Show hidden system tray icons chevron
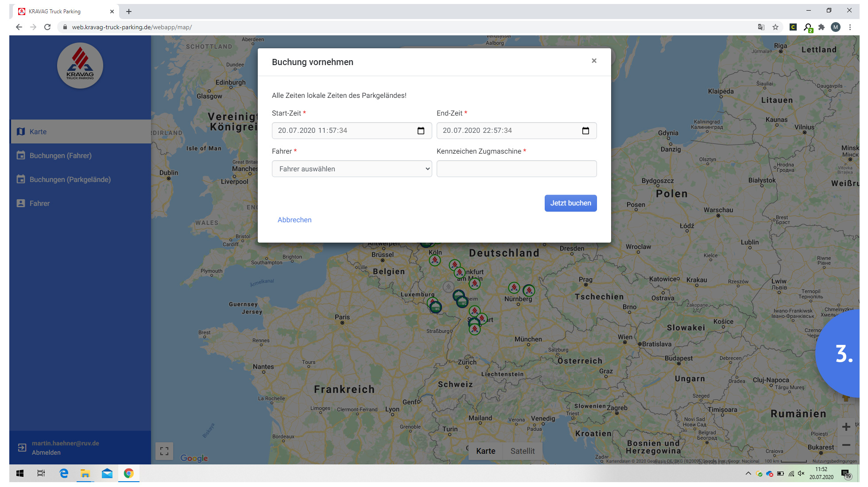 tap(748, 473)
